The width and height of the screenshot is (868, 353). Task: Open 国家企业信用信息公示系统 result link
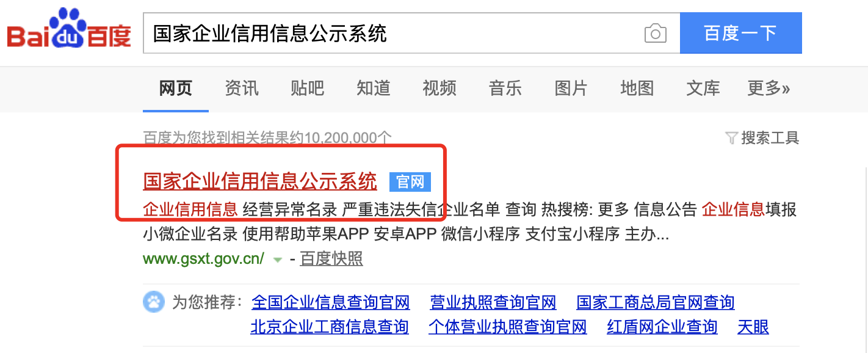[259, 181]
